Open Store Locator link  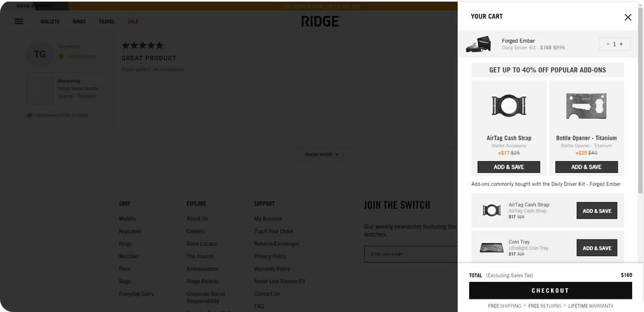pyautogui.click(x=202, y=244)
